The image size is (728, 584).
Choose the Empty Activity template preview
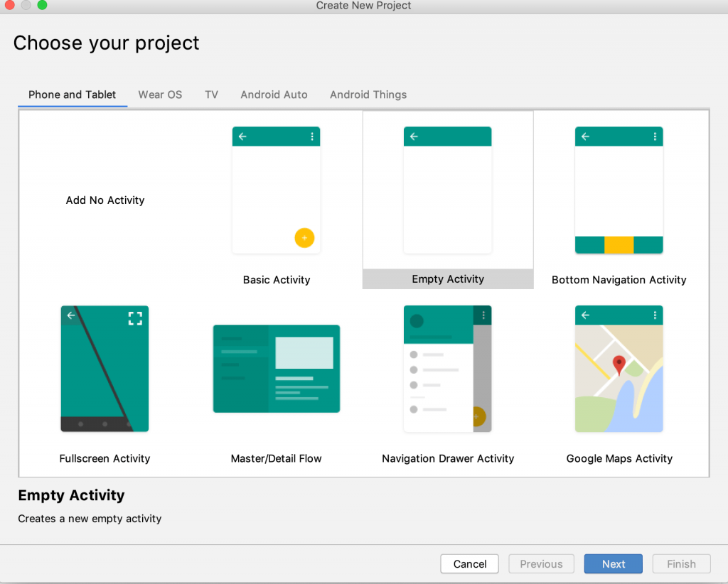tap(447, 190)
